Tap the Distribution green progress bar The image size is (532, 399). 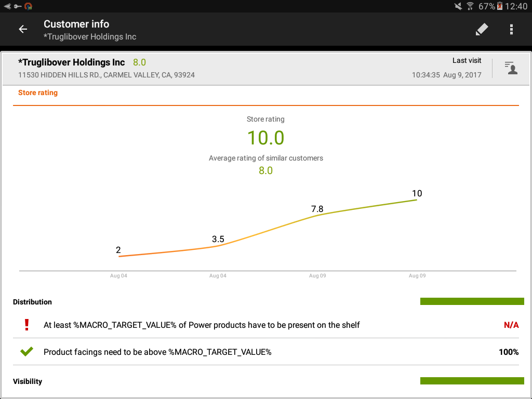point(472,301)
